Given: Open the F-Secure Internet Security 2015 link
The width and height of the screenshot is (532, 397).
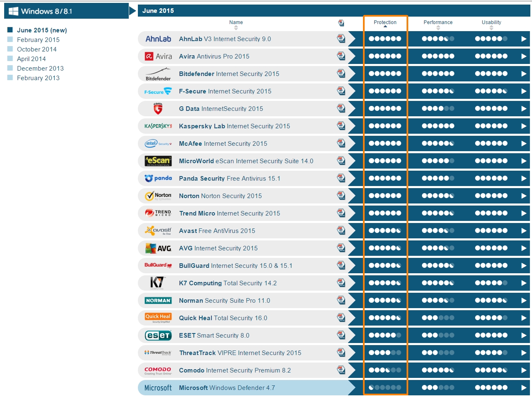Looking at the screenshot, I should [x=225, y=91].
